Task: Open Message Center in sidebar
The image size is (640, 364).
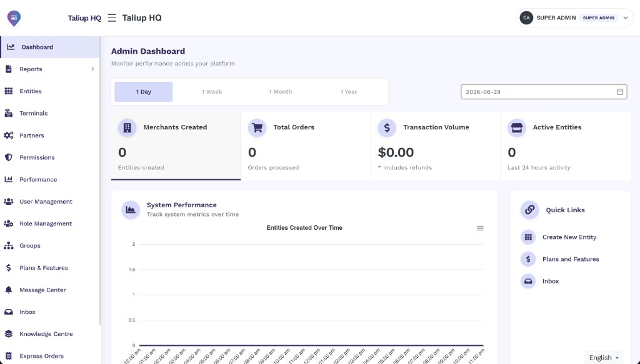Action: 50,290
